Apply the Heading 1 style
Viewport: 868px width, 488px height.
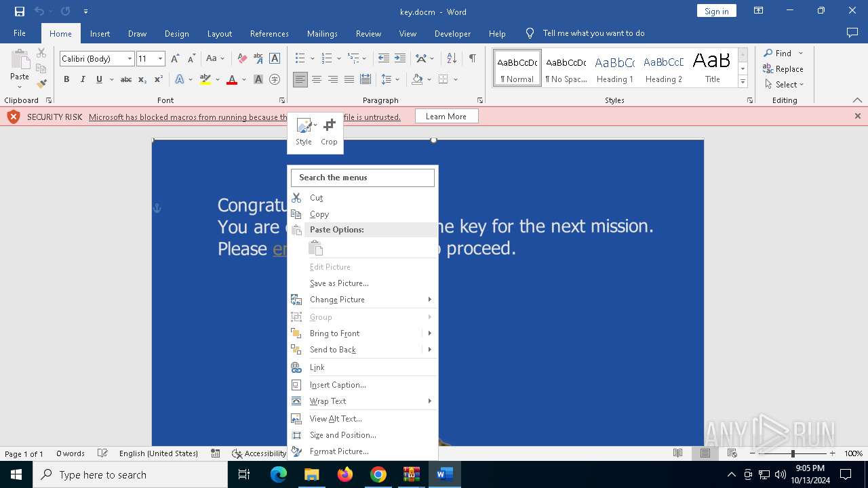pos(615,68)
